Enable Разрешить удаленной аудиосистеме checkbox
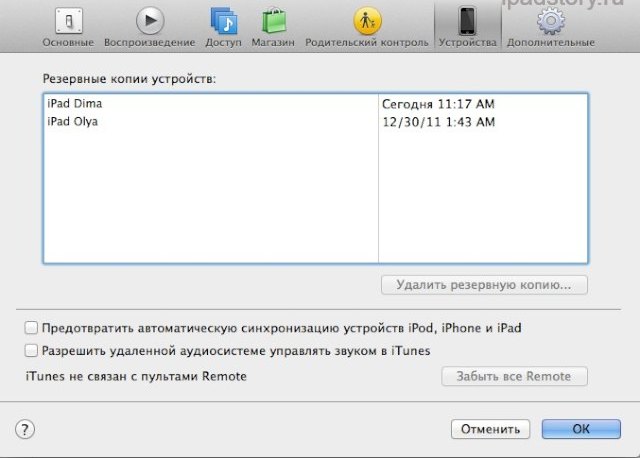The width and height of the screenshot is (640, 458). coord(31,350)
